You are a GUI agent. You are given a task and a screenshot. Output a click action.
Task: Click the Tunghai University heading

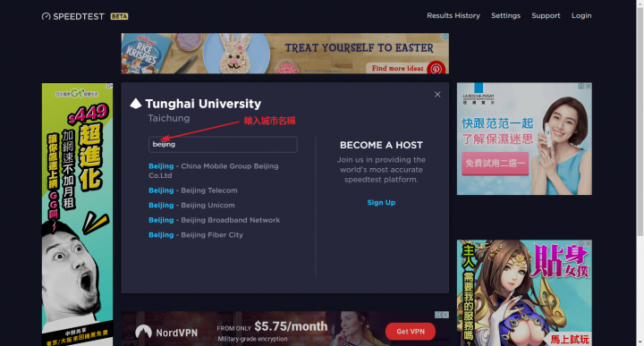point(203,104)
